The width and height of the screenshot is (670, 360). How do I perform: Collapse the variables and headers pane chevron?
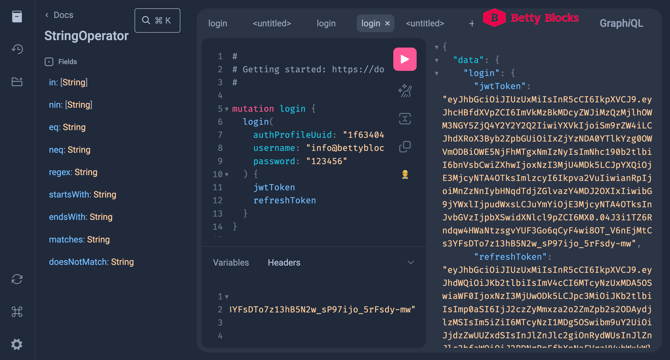[x=411, y=262]
